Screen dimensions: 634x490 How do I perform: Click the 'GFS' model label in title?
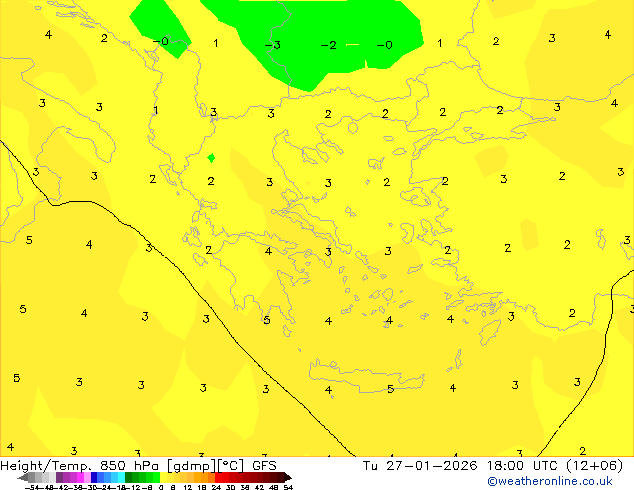pyautogui.click(x=264, y=466)
